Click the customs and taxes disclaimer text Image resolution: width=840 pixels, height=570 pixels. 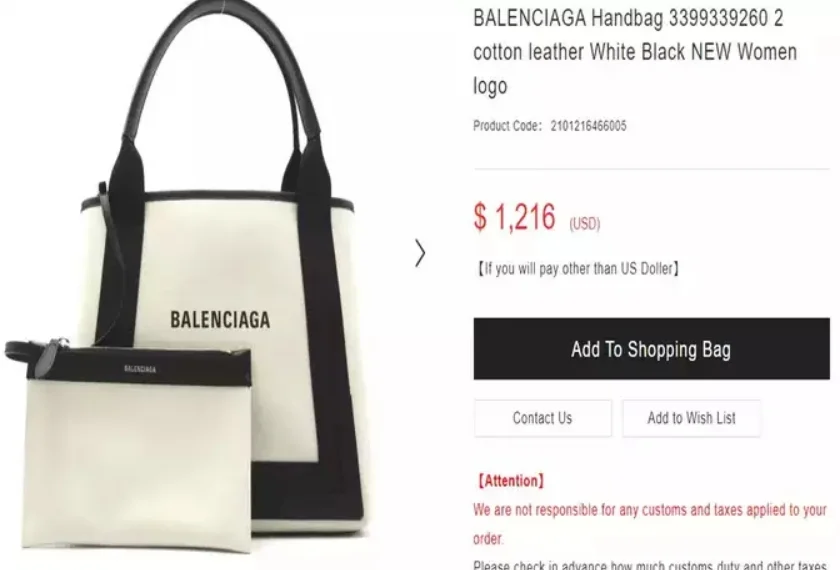click(x=650, y=523)
